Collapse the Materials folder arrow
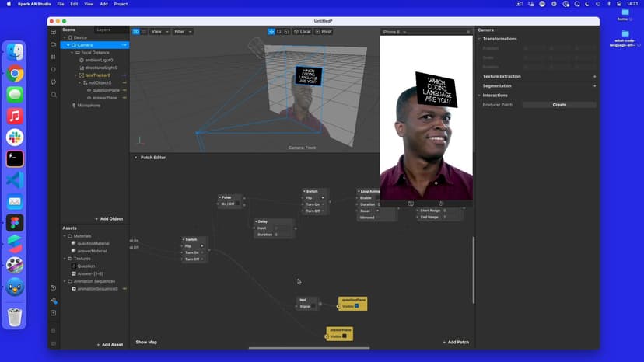Screen dimensions: 644x362 (65, 236)
